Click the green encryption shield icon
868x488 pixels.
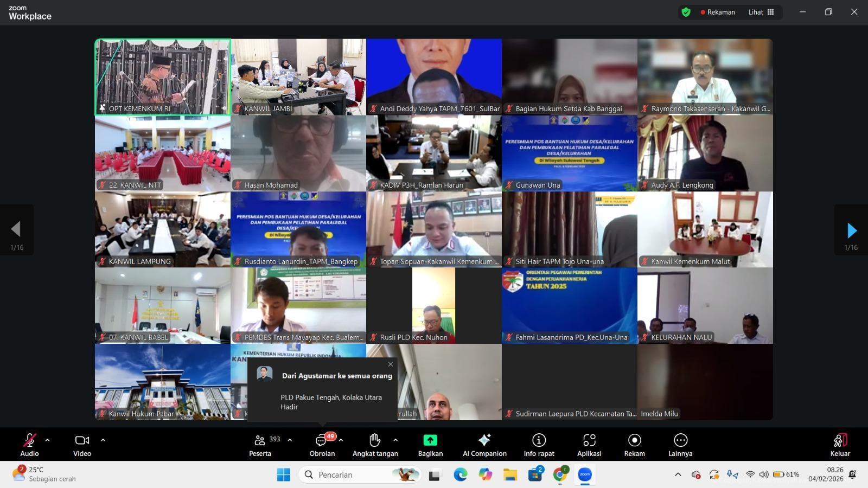coord(686,12)
